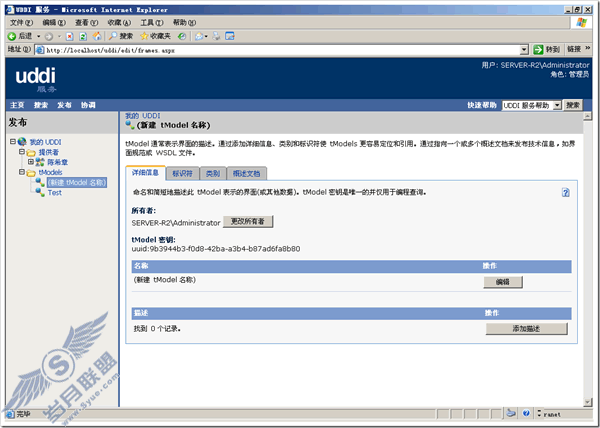This screenshot has height=428, width=600.
Task: Open the address bar dropdown arrow
Action: (x=524, y=50)
